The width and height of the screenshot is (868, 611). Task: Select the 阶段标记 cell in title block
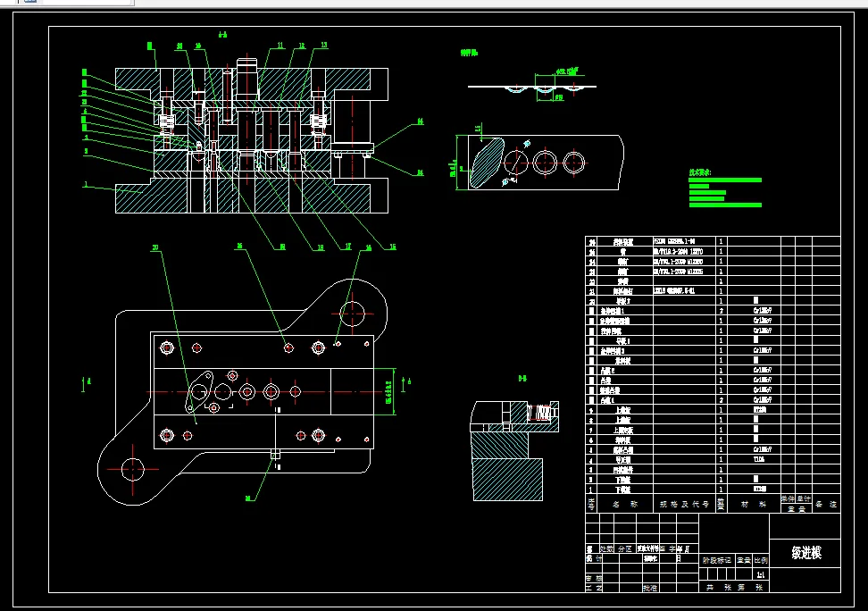[717, 560]
